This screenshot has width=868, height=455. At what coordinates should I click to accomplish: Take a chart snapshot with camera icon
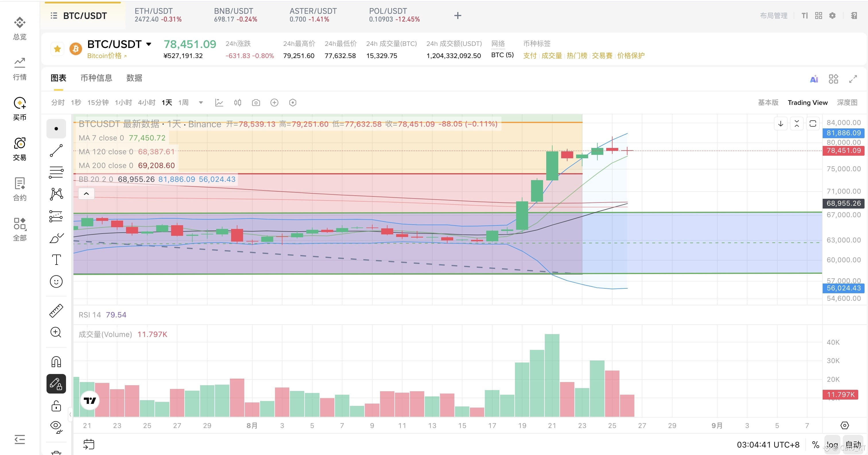(x=256, y=103)
